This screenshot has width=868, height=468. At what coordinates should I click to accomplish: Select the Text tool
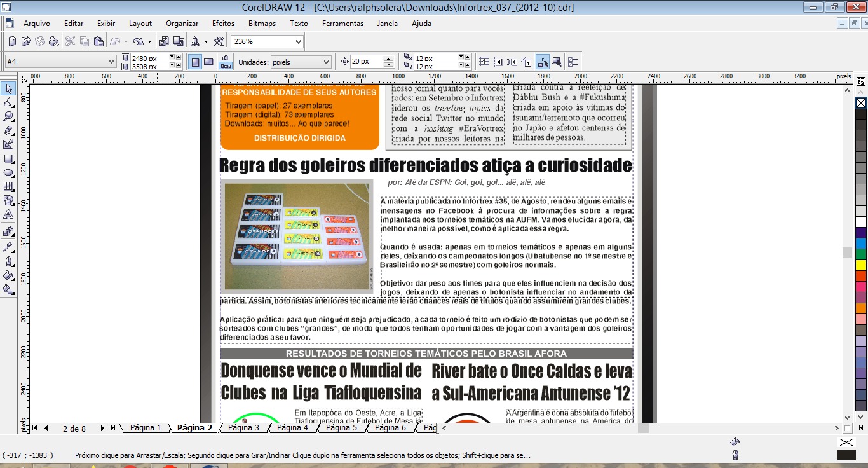pos(8,215)
